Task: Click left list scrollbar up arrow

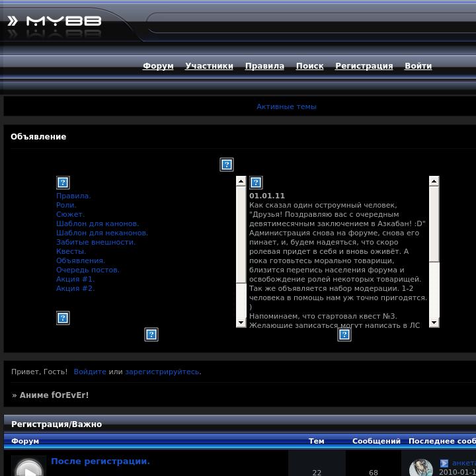Action: coord(241,181)
